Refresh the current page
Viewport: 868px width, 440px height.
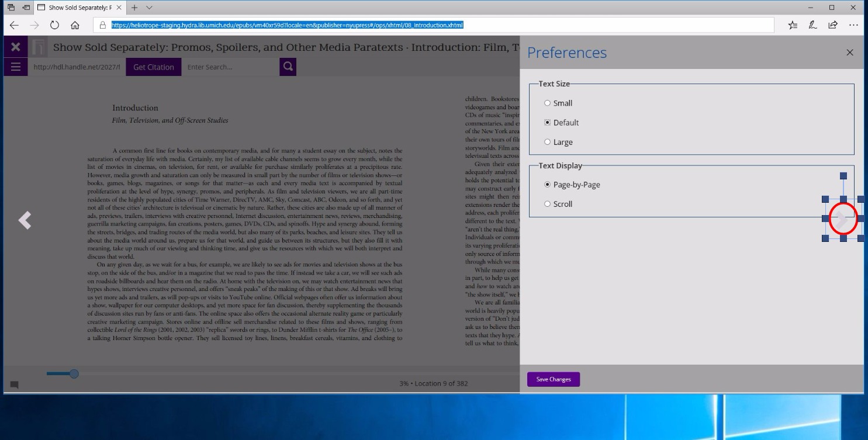(54, 25)
